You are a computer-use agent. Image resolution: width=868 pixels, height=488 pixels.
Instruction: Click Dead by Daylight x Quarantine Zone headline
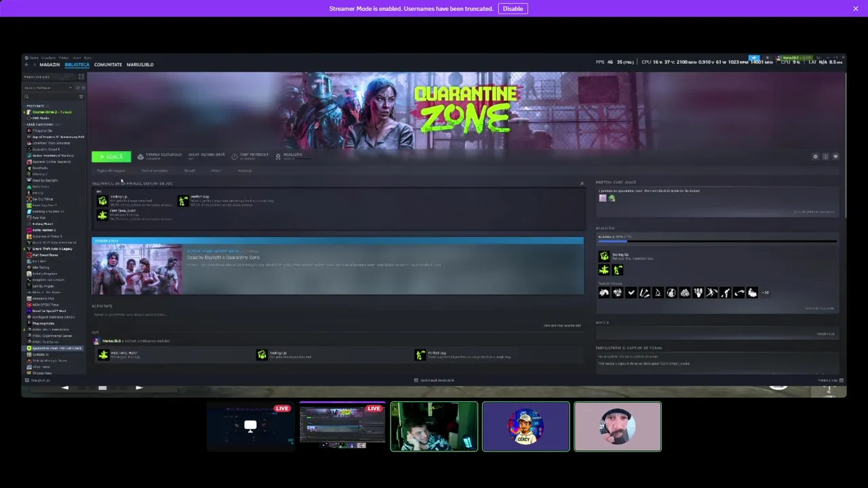(223, 258)
